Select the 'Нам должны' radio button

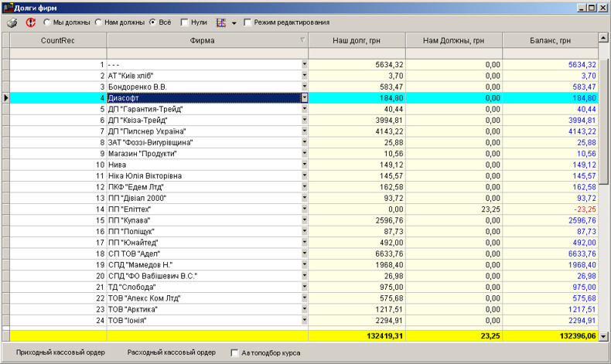pos(99,22)
